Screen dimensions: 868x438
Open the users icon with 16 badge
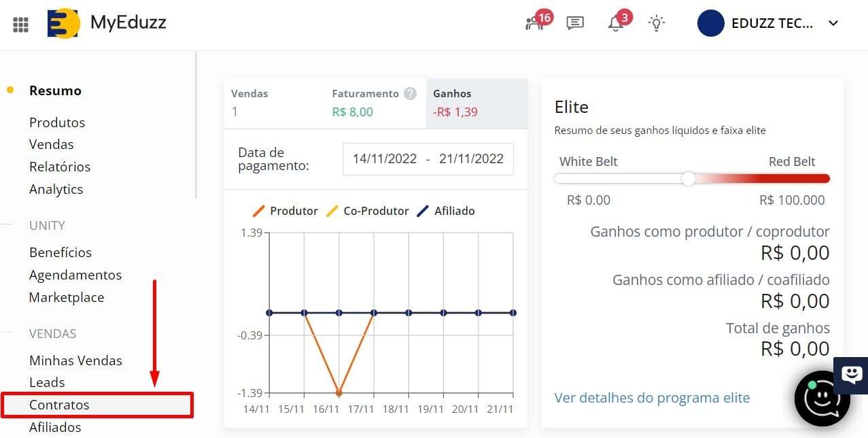point(534,24)
